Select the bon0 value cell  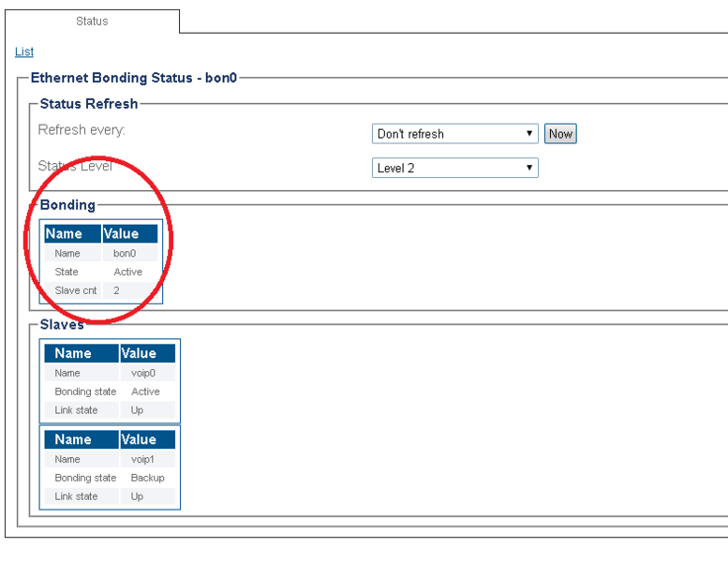click(130, 254)
